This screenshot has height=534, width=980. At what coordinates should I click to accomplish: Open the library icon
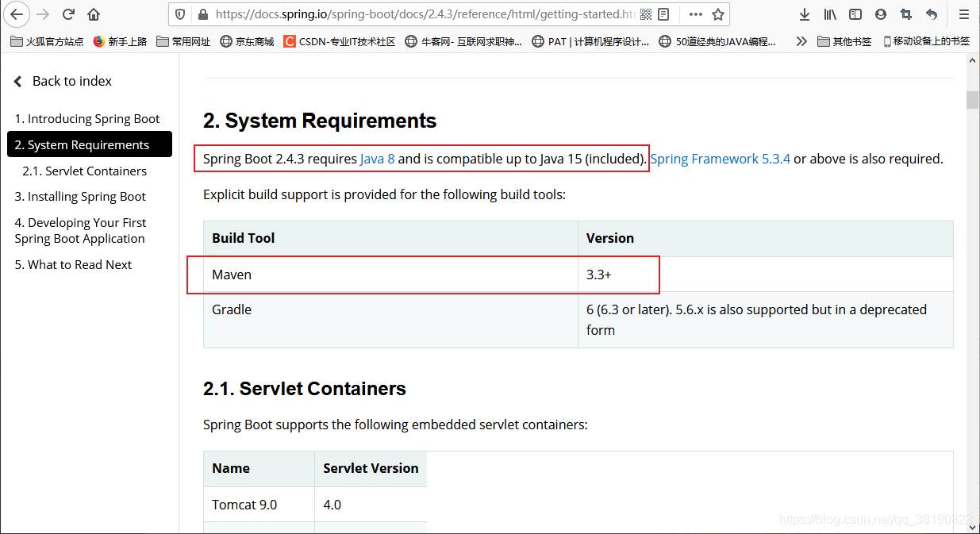830,14
